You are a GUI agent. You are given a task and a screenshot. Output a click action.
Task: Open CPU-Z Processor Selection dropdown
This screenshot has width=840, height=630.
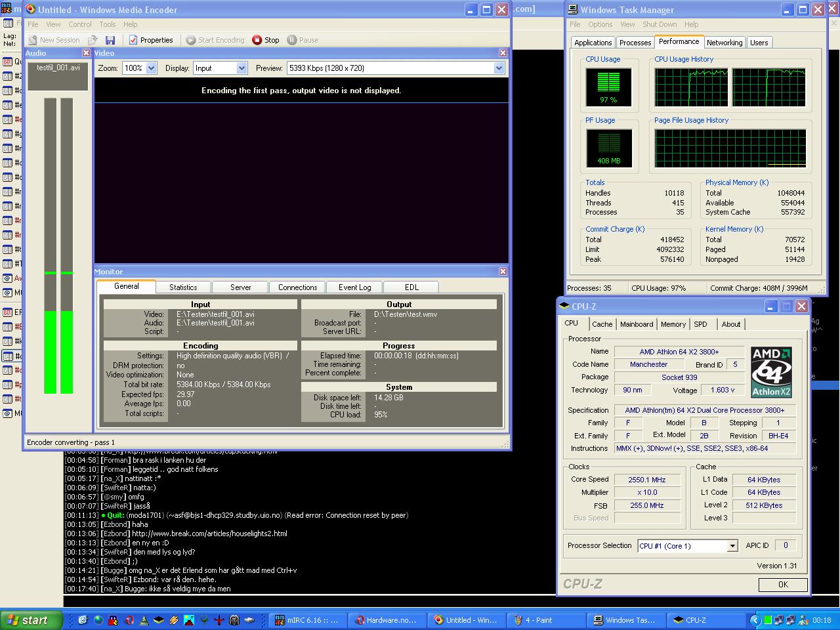[732, 546]
